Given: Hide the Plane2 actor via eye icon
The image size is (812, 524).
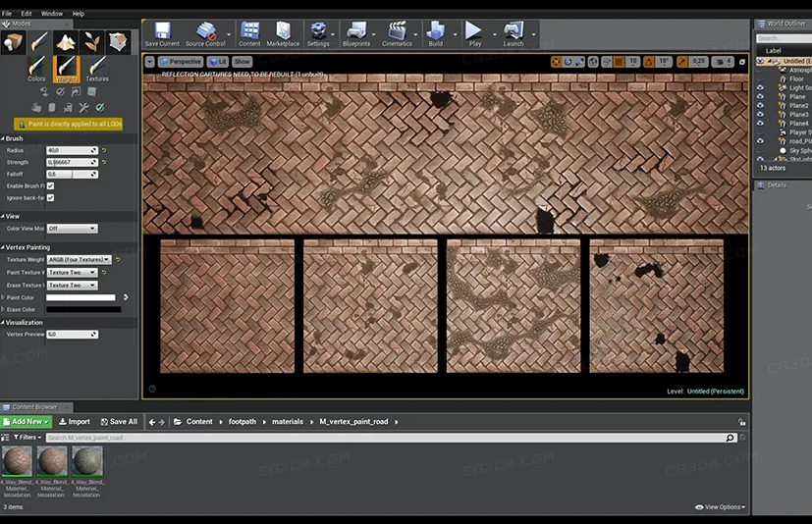Looking at the screenshot, I should (x=760, y=105).
